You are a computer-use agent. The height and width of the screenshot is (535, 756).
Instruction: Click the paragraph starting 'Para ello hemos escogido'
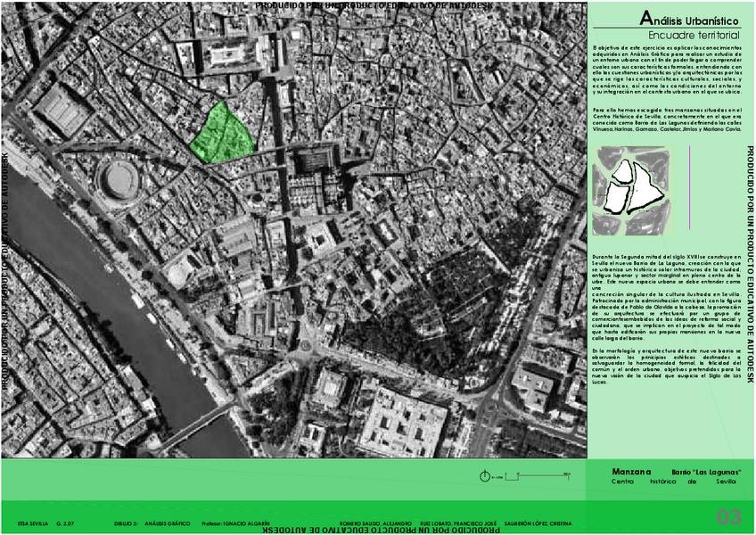(x=667, y=120)
